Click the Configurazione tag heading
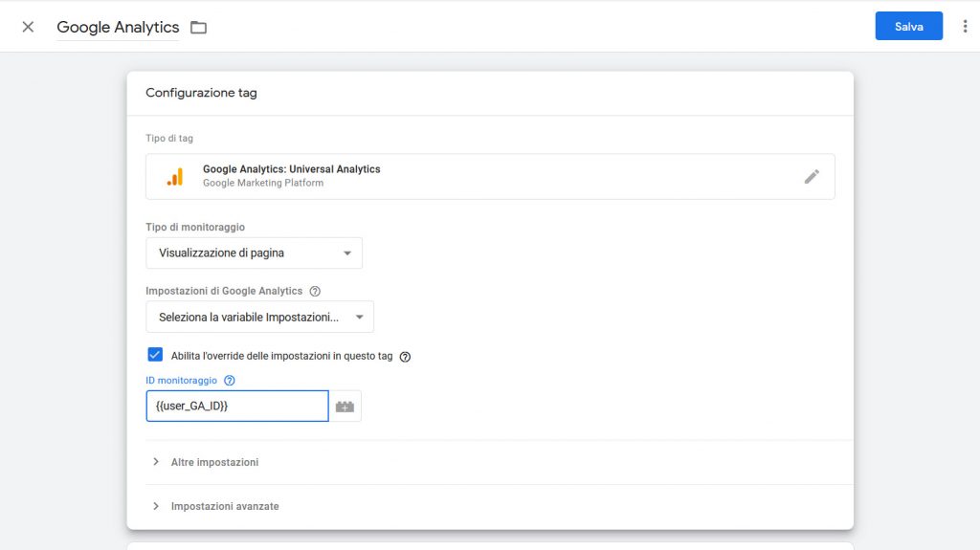 tap(201, 93)
